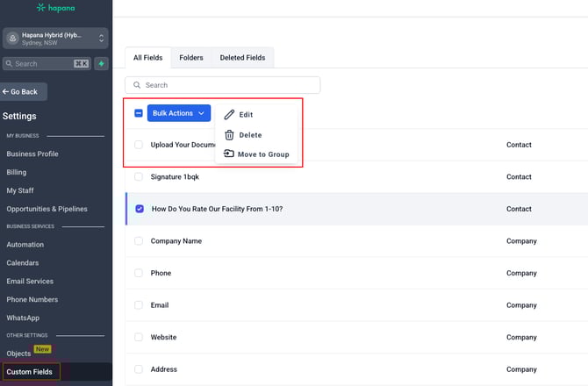The width and height of the screenshot is (588, 386).
Task: Click the green lightning bolt icon
Action: click(102, 63)
